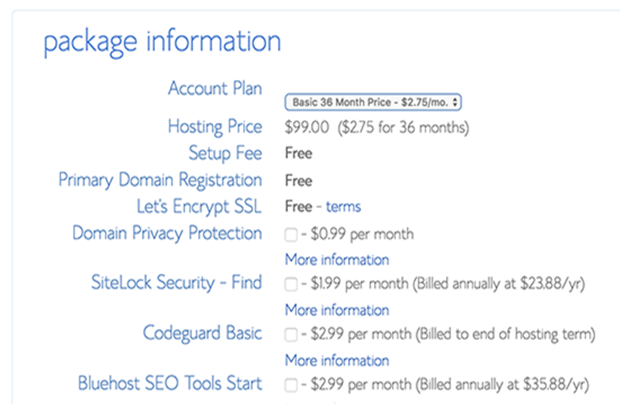
Task: Open More information under Codeguard Basic
Action: (337, 360)
